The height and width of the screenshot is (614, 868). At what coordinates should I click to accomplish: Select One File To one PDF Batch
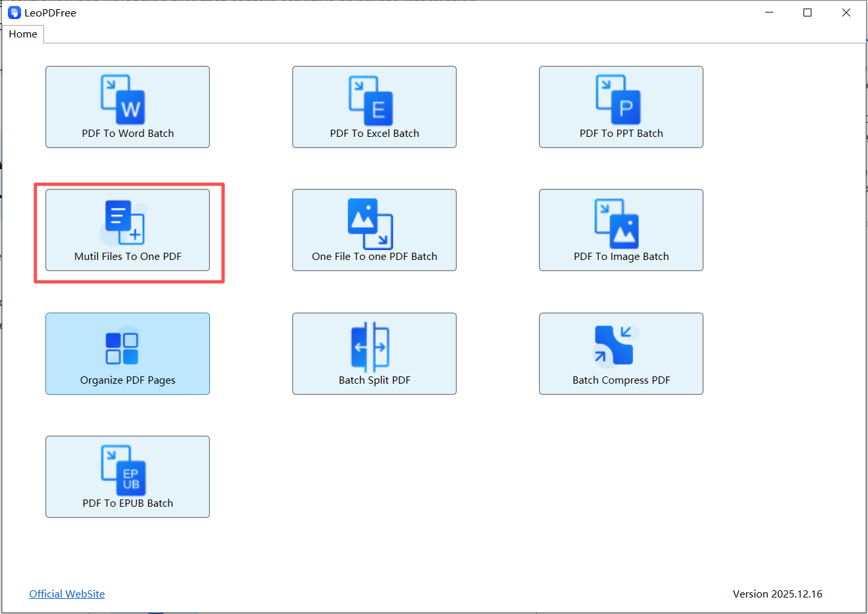tap(374, 230)
